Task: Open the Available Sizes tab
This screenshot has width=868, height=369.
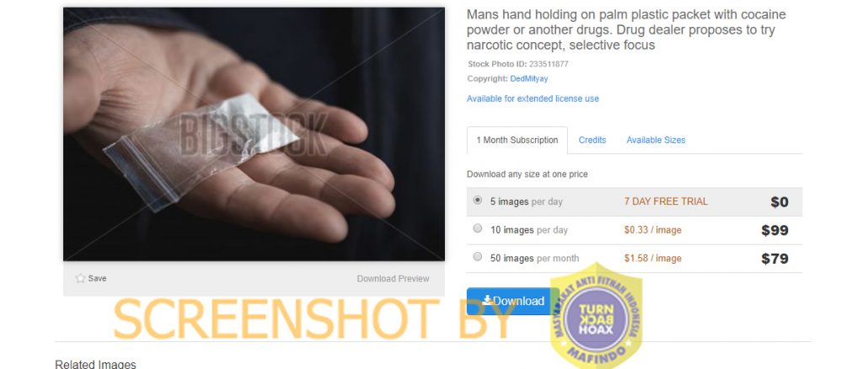Action: coord(656,141)
